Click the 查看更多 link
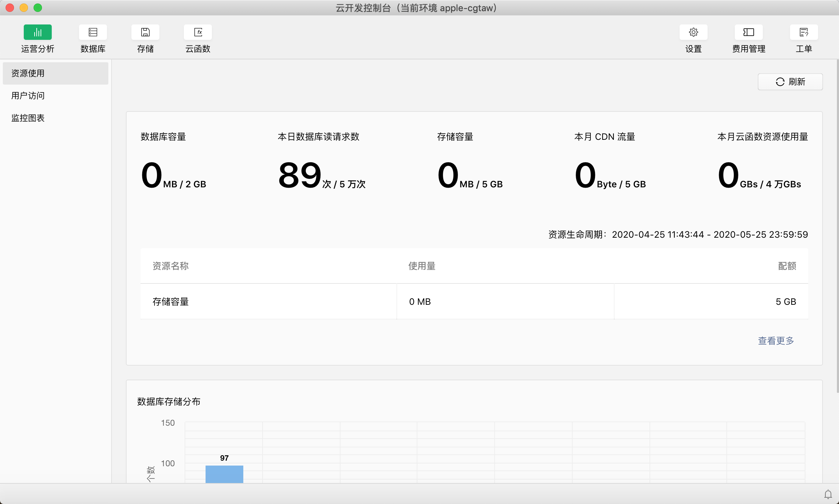The width and height of the screenshot is (839, 504). [x=776, y=340]
